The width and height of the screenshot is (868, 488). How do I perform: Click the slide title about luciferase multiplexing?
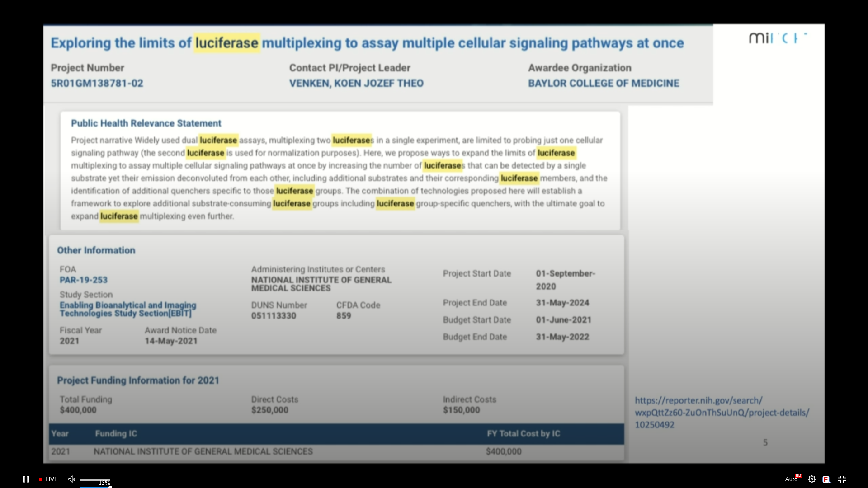coord(367,43)
